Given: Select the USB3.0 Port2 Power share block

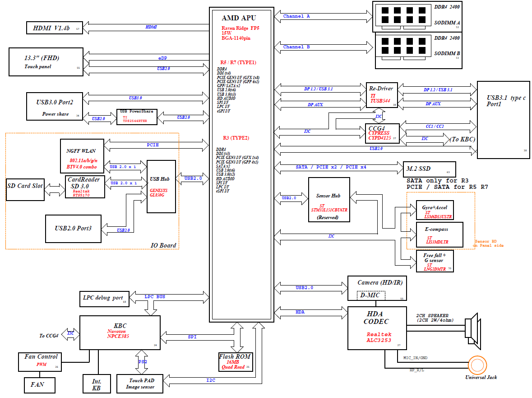Looking at the screenshot, I should click(x=55, y=107).
